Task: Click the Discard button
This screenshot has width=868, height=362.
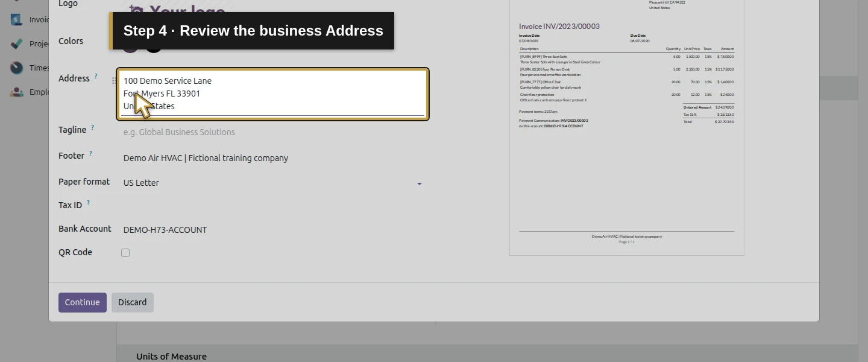Action: pos(133,302)
